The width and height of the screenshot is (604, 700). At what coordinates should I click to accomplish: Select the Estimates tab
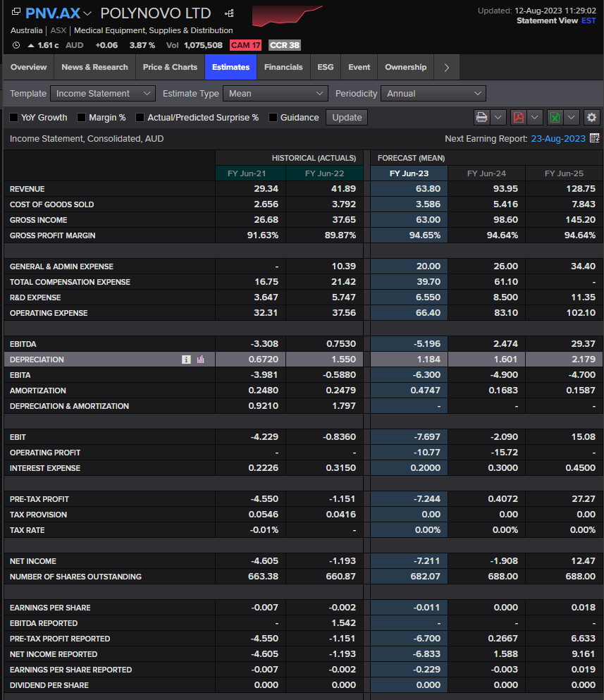coord(230,68)
